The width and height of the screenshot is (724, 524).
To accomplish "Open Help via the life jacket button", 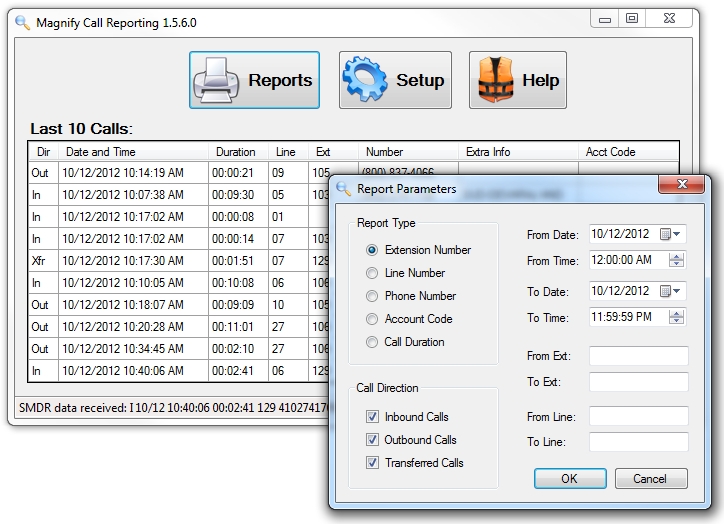I will click(518, 80).
